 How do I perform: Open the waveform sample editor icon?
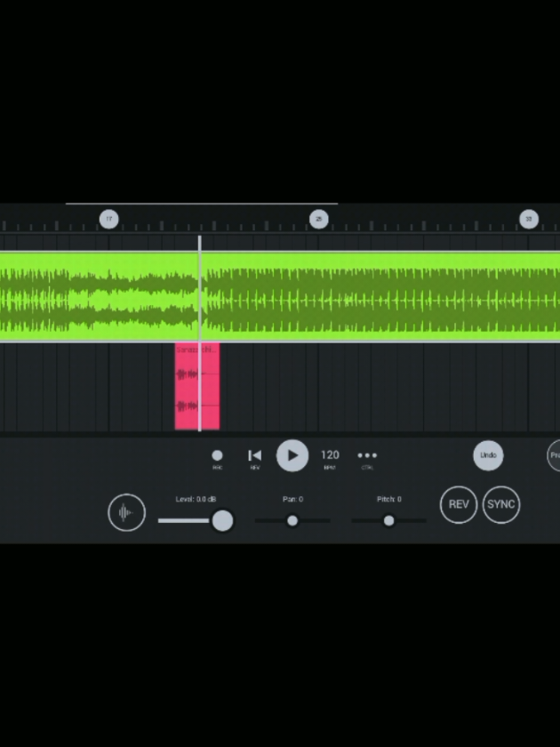(126, 512)
